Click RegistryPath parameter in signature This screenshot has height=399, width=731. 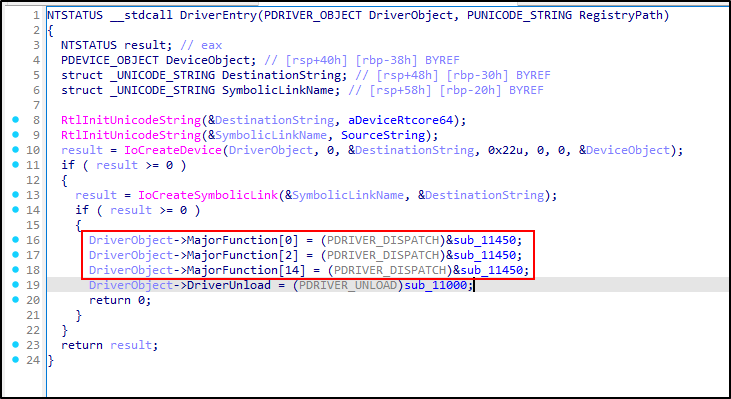click(621, 15)
